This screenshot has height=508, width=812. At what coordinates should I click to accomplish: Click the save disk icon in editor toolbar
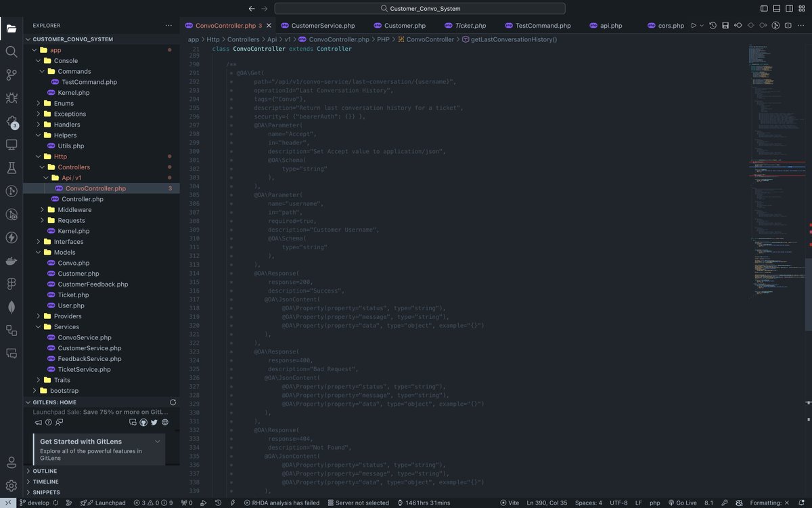[x=725, y=26]
